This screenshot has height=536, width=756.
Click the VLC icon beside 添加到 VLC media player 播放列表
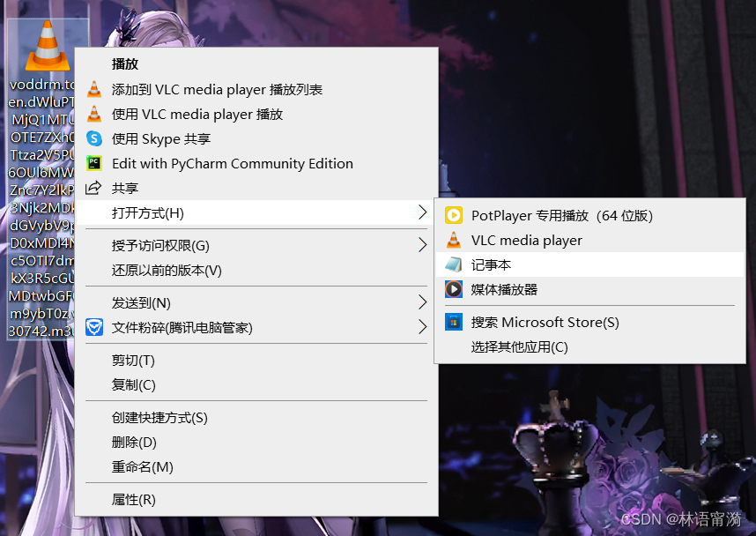pyautogui.click(x=94, y=89)
